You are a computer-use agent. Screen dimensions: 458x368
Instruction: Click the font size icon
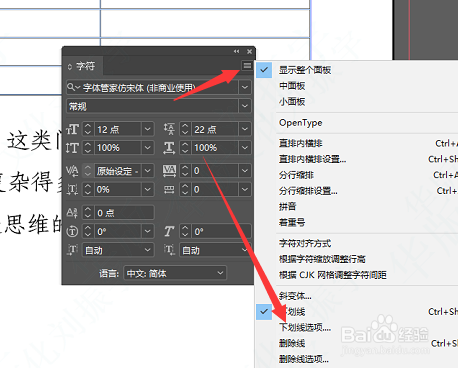point(73,129)
